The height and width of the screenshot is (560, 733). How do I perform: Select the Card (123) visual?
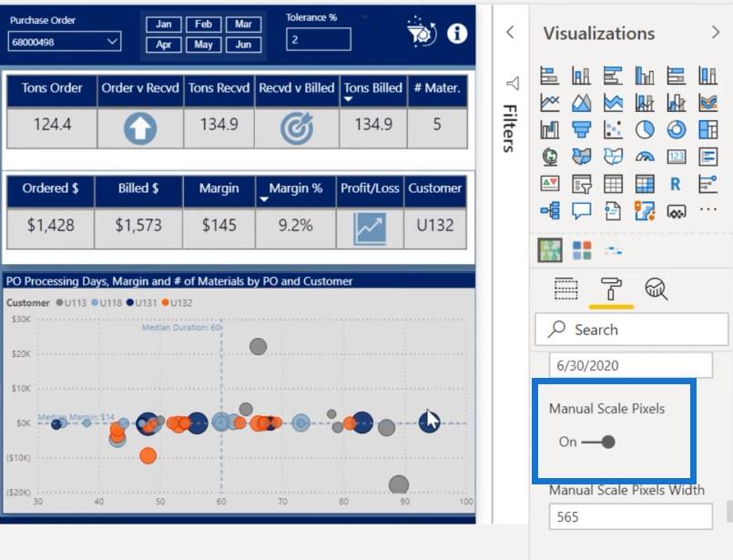tap(677, 157)
